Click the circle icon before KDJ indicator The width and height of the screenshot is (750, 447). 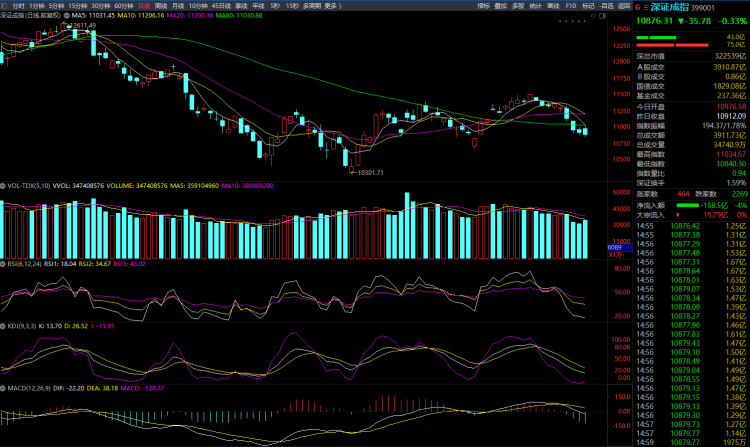click(x=4, y=325)
